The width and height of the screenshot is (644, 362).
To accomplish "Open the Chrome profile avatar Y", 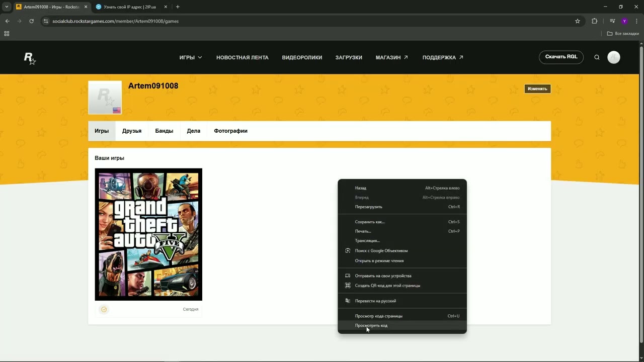I will pyautogui.click(x=624, y=21).
